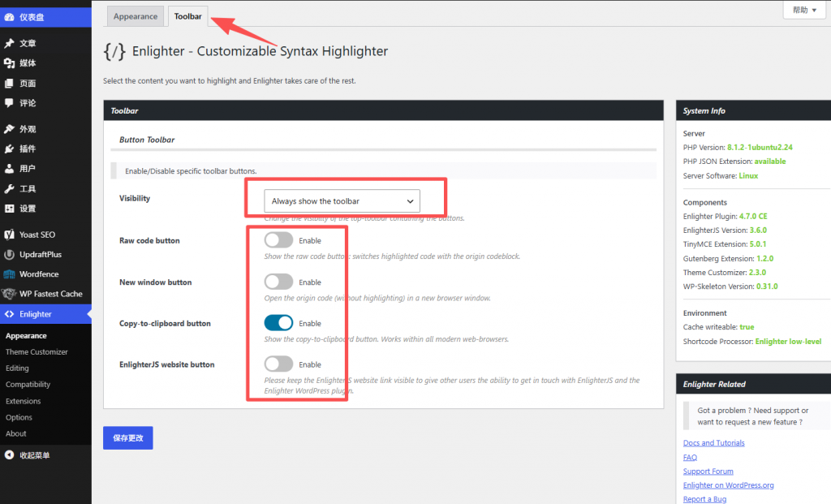This screenshot has width=831, height=504.
Task: Open Compatibility submenu item
Action: pos(28,384)
